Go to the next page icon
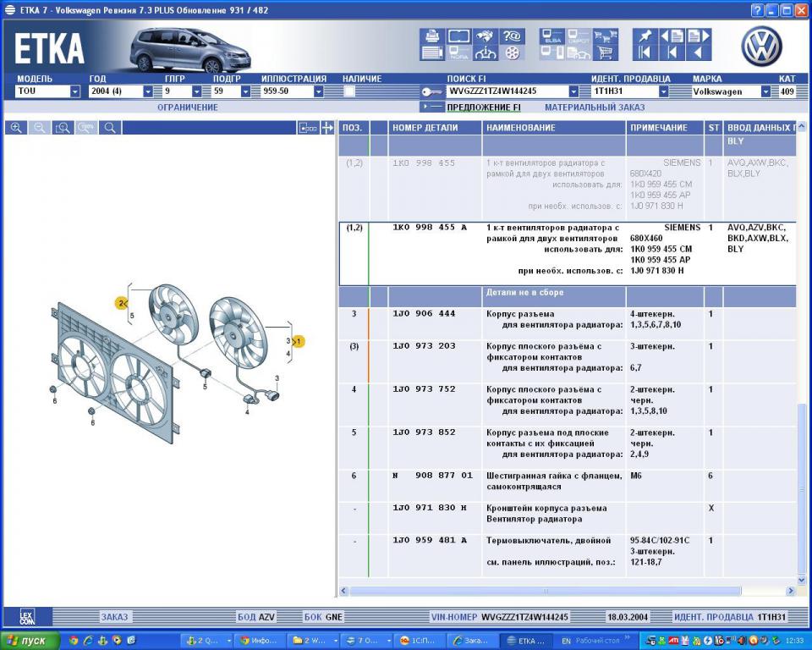The width and height of the screenshot is (812, 650). [x=699, y=36]
